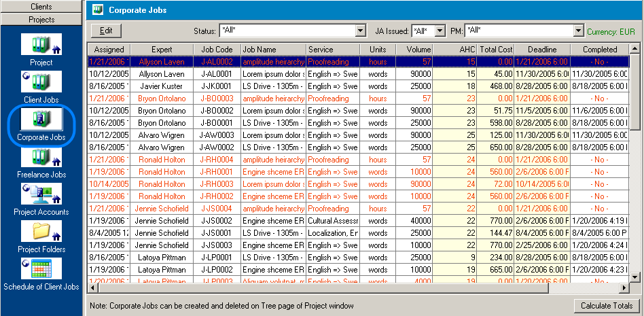644x316 pixels.
Task: Click the Corporate Jobs title bar icon
Action: (x=98, y=10)
